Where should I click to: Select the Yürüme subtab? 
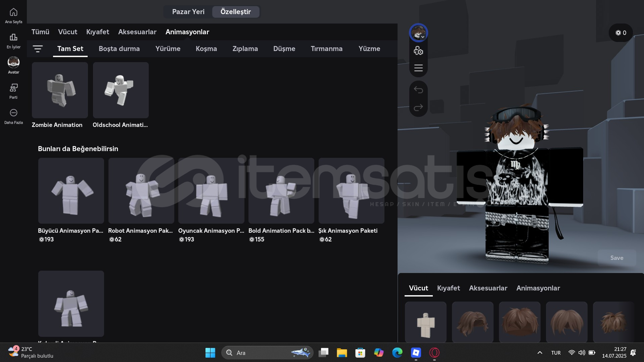click(x=168, y=49)
